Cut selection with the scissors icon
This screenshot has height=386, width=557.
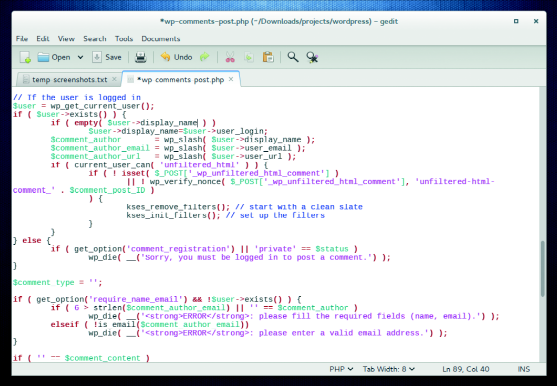(230, 57)
